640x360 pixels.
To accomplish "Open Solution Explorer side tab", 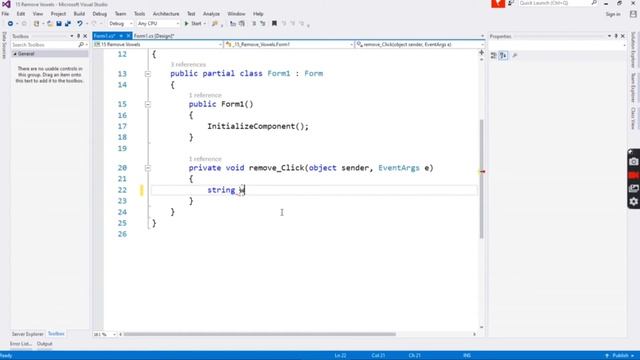I will [633, 50].
